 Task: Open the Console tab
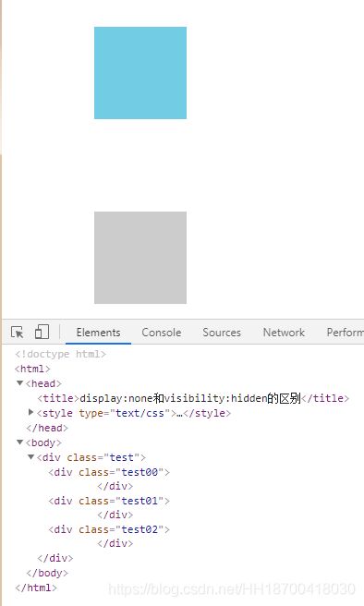[x=161, y=333]
